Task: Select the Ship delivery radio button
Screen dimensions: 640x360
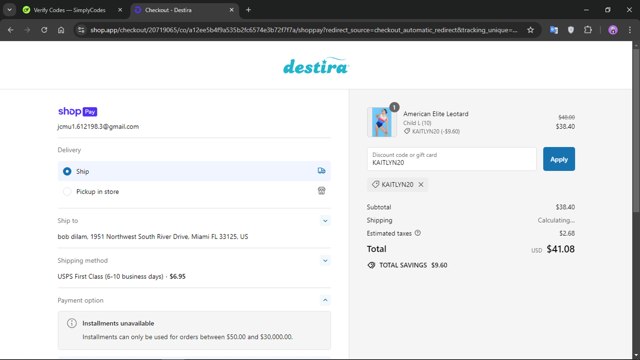Action: click(67, 171)
